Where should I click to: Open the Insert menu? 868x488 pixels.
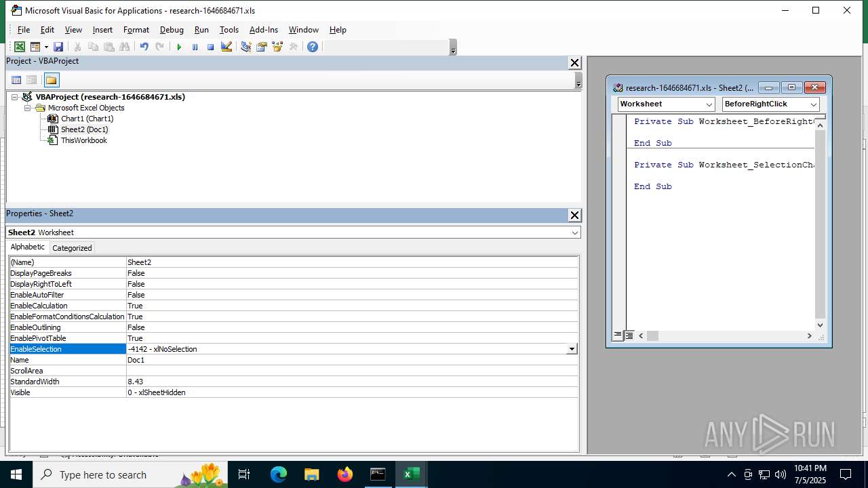point(102,30)
